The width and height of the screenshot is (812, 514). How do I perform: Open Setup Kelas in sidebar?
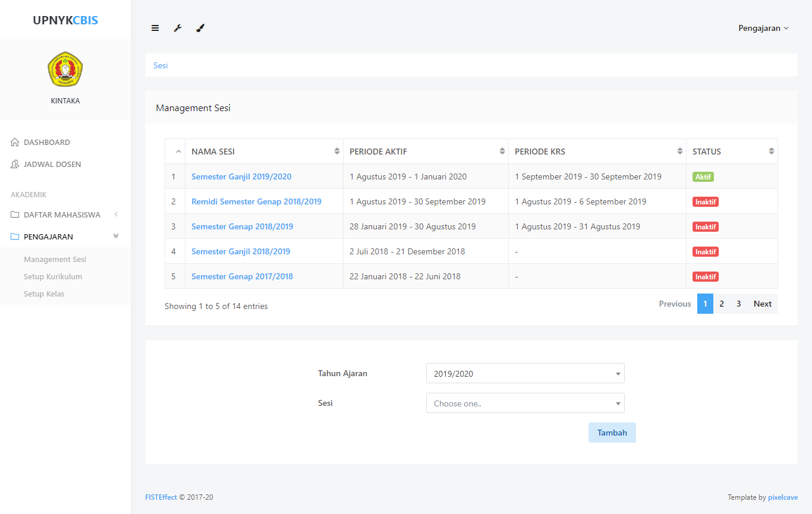44,294
